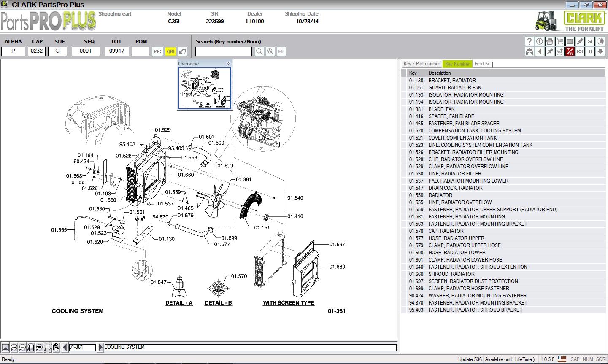Zoom in using the magnifier plus icon

(x=14, y=348)
